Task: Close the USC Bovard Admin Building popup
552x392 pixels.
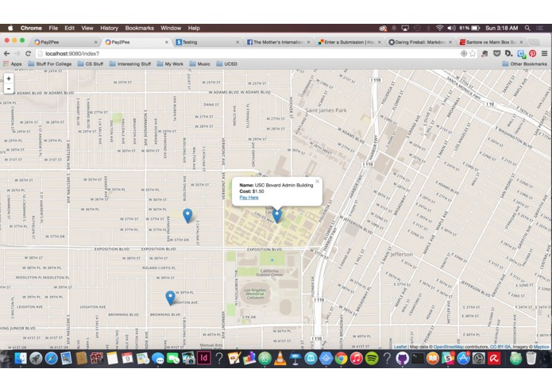Action: click(317, 182)
